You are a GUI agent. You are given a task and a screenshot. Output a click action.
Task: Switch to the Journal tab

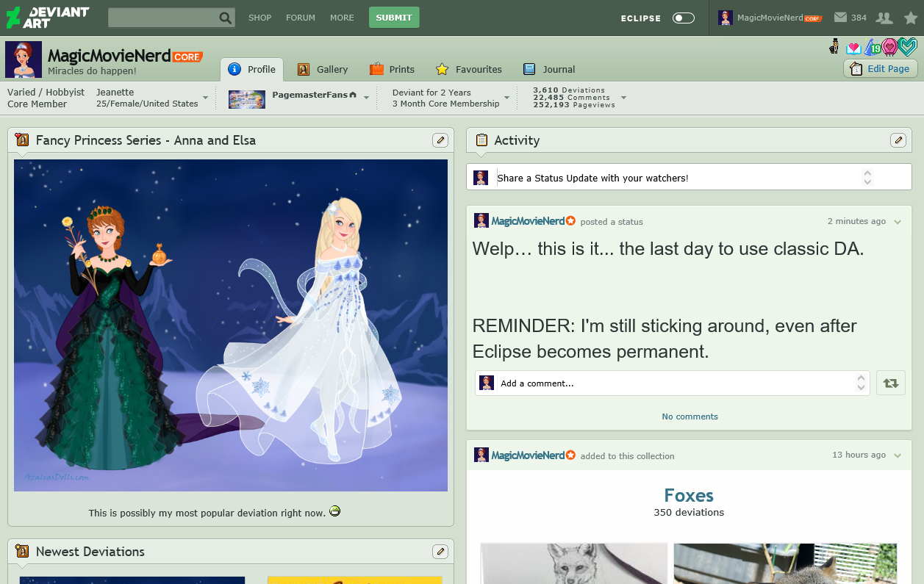pyautogui.click(x=549, y=69)
